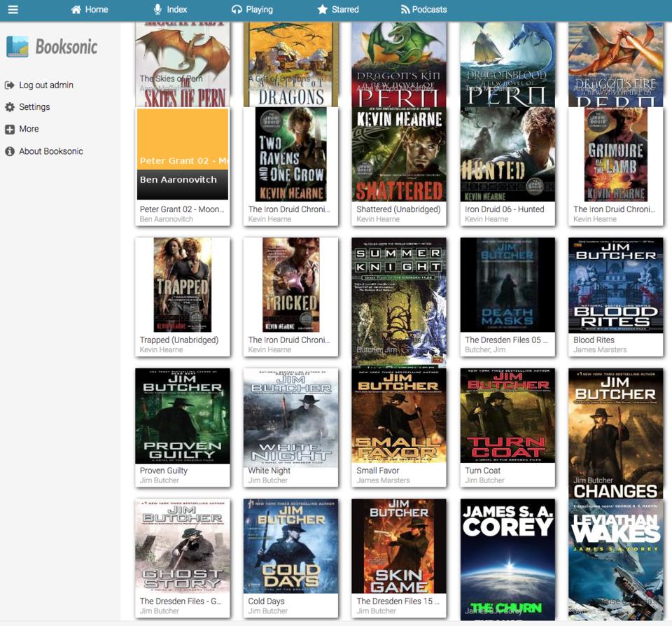Expand the More plus icon
This screenshot has width=672, height=626.
click(x=10, y=130)
